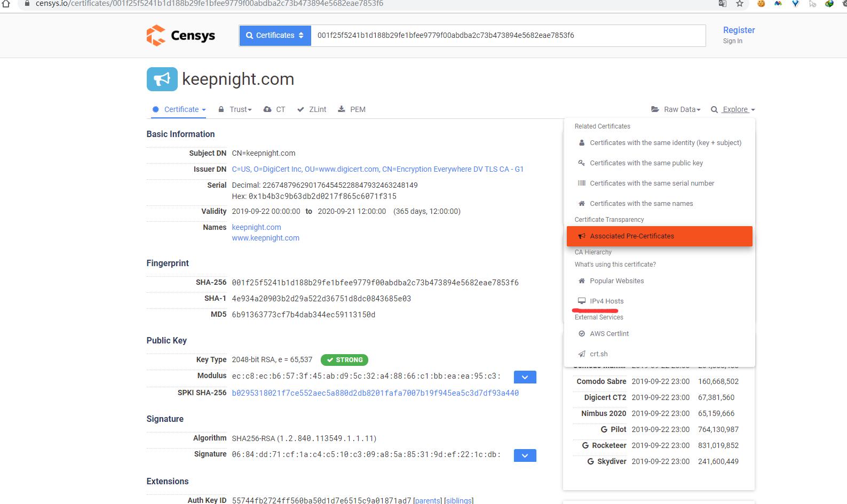This screenshot has height=504, width=847.
Task: Click the certificate hash search field
Action: click(x=508, y=35)
